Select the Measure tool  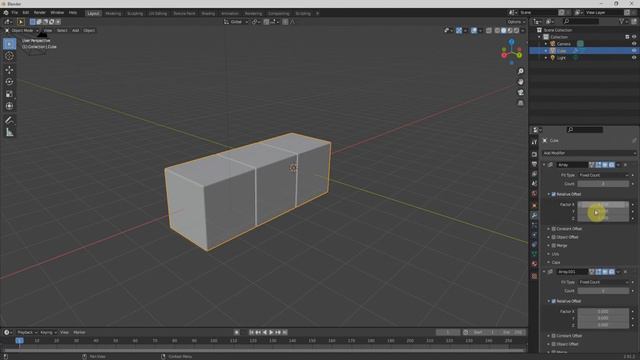click(x=9, y=132)
